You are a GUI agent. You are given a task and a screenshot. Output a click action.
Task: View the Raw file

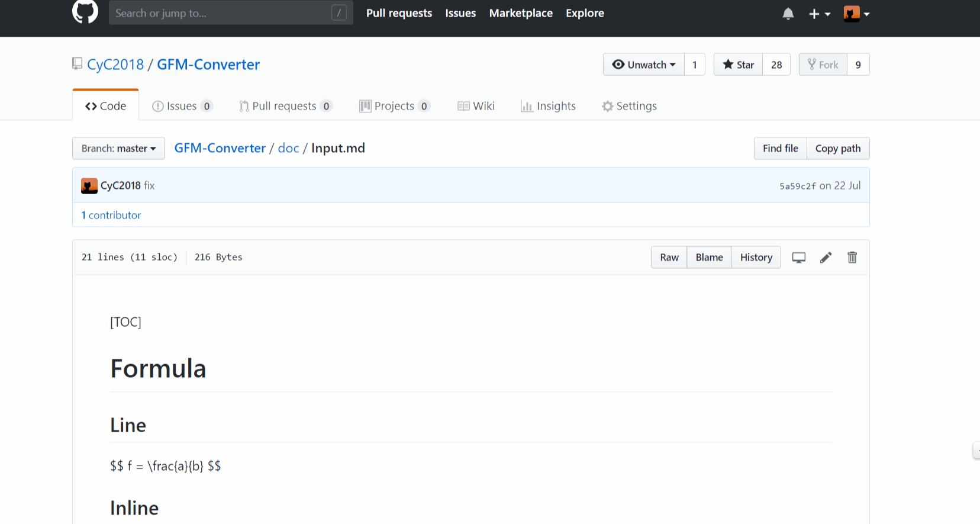(669, 258)
